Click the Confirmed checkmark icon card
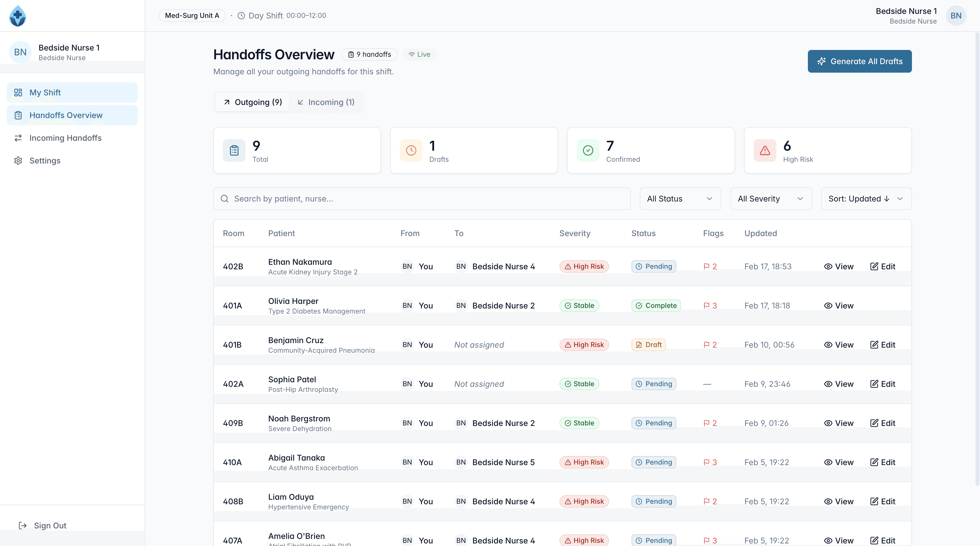 (588, 150)
